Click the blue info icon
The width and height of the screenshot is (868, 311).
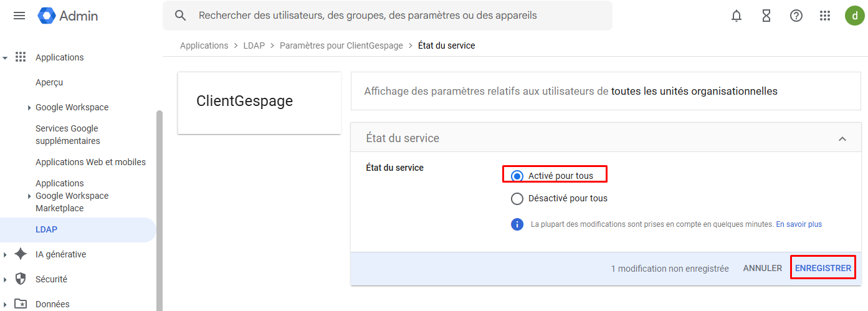(517, 224)
